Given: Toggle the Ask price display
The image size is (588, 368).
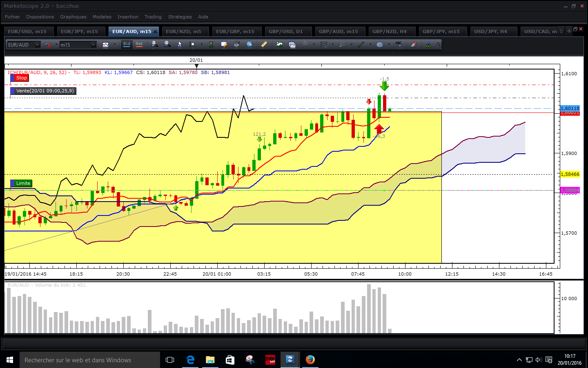Looking at the screenshot, I should tap(139, 45).
